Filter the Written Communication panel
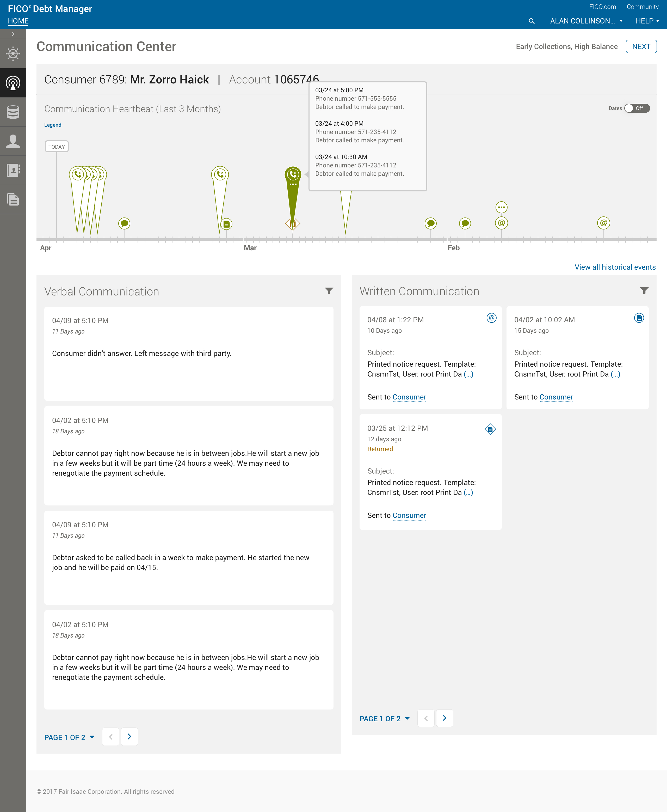The image size is (667, 812). coord(644,291)
